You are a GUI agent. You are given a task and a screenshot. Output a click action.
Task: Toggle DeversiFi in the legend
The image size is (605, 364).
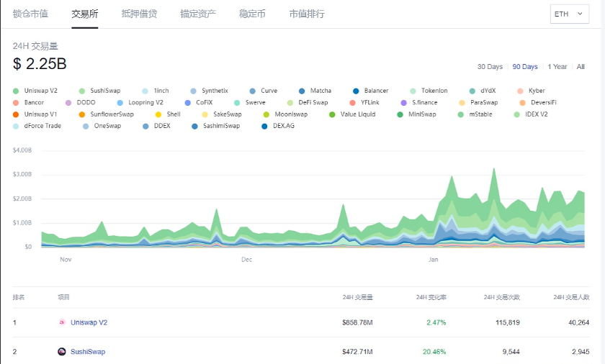tap(538, 102)
